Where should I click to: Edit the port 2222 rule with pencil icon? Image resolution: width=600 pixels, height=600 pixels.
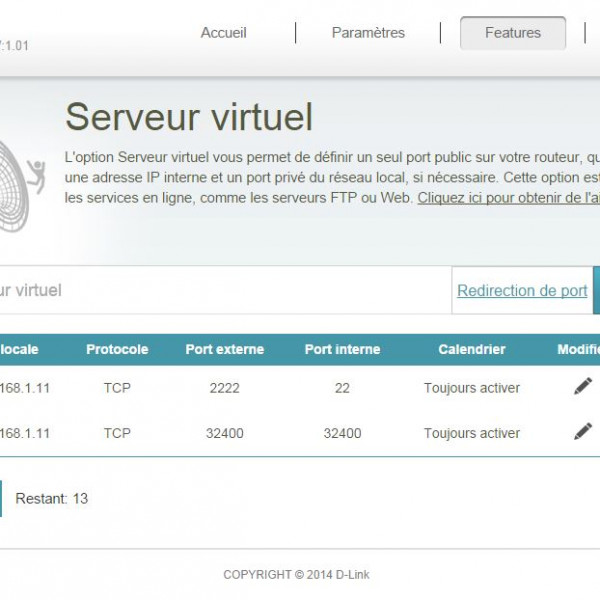583,386
